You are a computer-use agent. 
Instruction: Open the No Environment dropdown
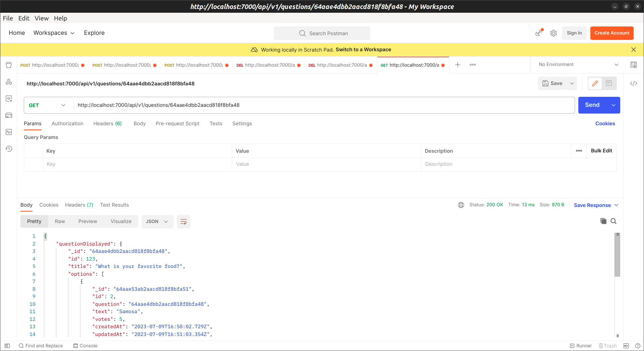pos(577,64)
